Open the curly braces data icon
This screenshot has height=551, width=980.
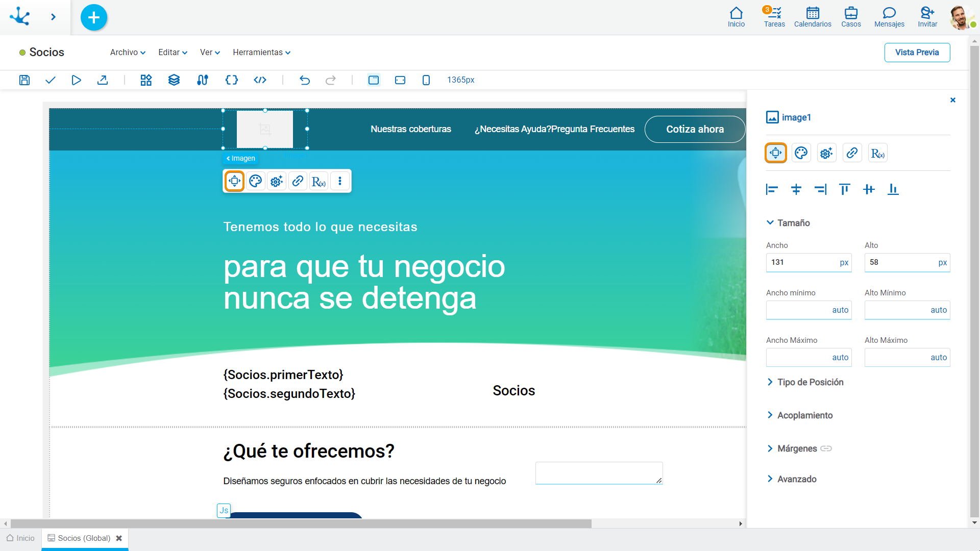click(232, 80)
